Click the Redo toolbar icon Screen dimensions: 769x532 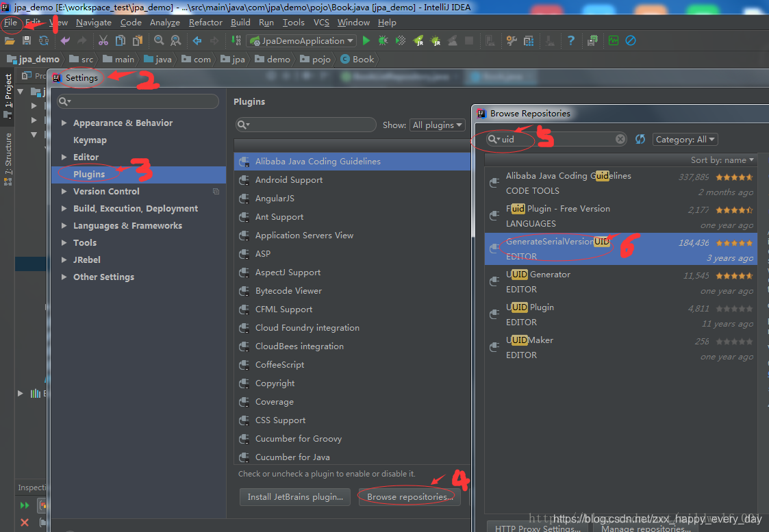click(82, 40)
